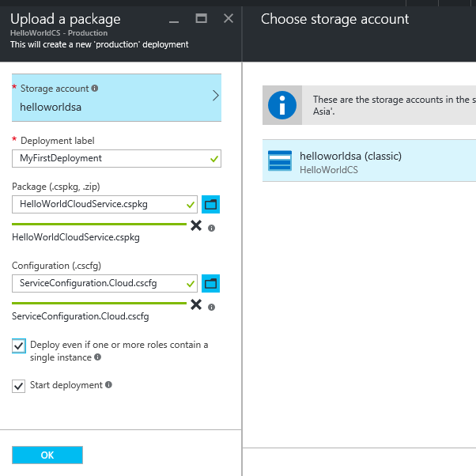Viewport: 476px width, 476px height.
Task: Click the package upload progress bar
Action: (x=99, y=224)
